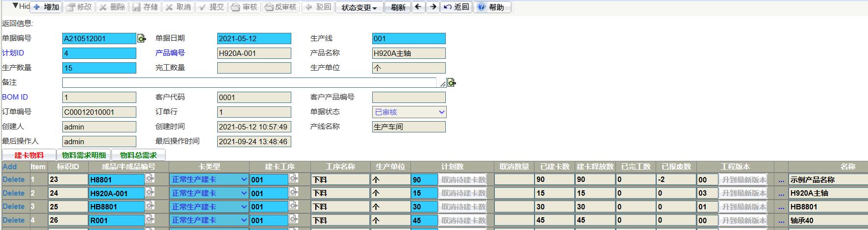Open the 帮助 help button
The image size is (868, 230).
pyautogui.click(x=492, y=7)
